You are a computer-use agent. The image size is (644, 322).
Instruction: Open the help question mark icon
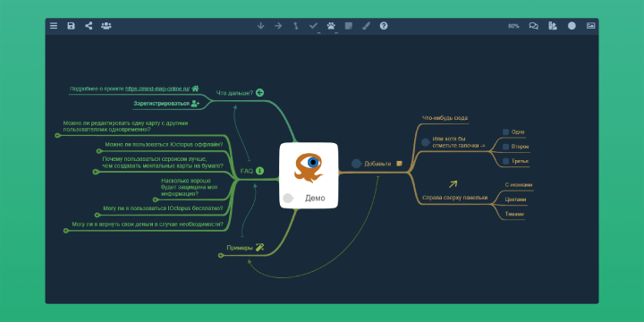pos(384,26)
